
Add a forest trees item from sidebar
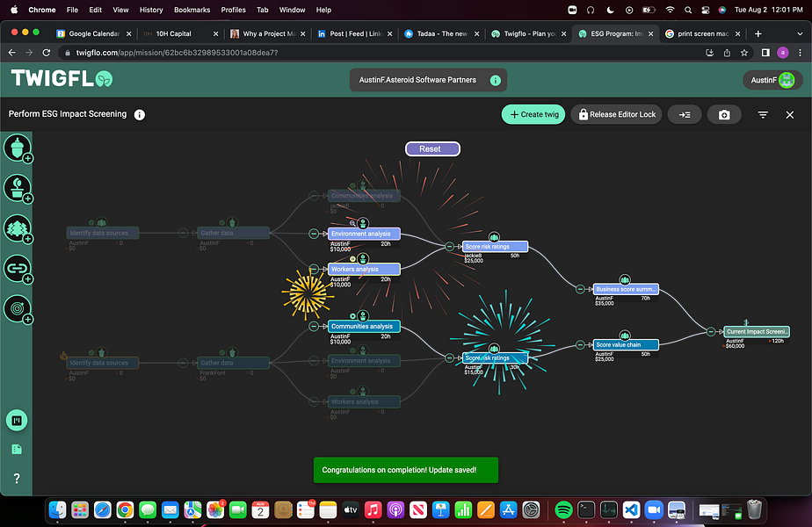click(18, 228)
